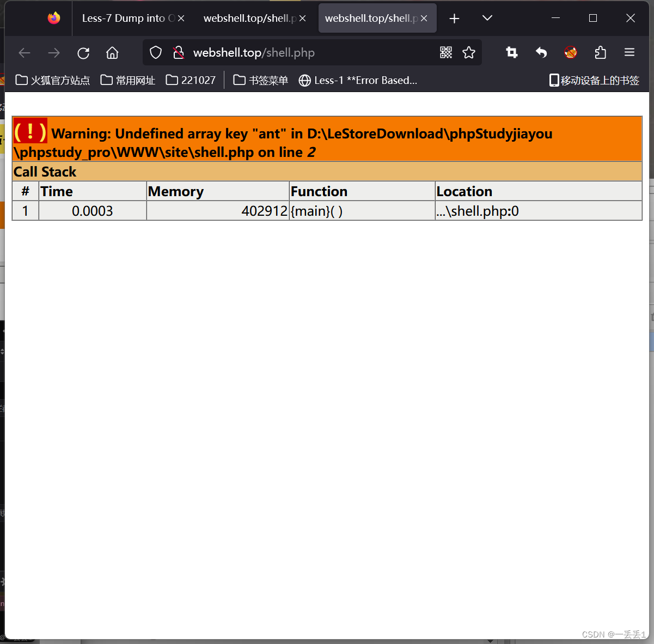Click the crossed-out lock security icon

click(179, 52)
